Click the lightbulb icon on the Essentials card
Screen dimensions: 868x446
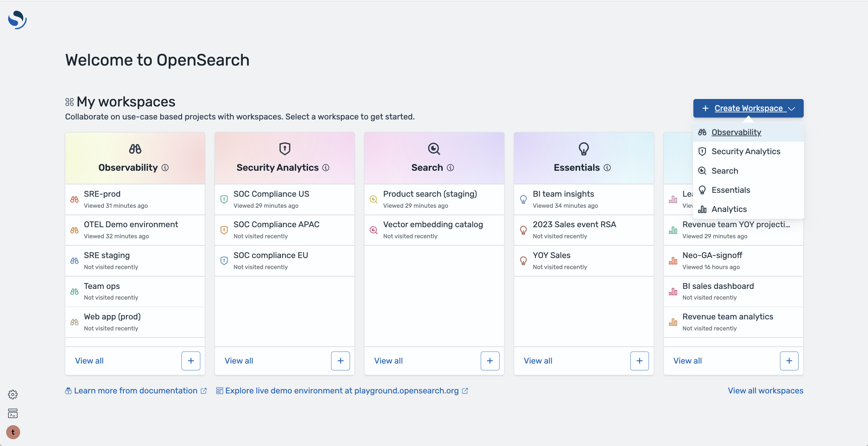coord(583,149)
